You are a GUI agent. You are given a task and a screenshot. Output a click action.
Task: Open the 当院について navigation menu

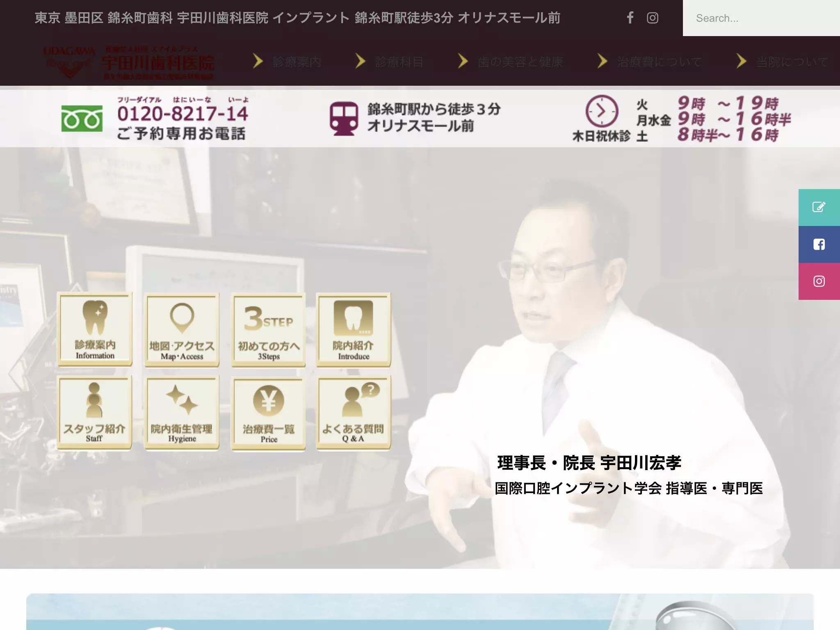click(x=792, y=62)
